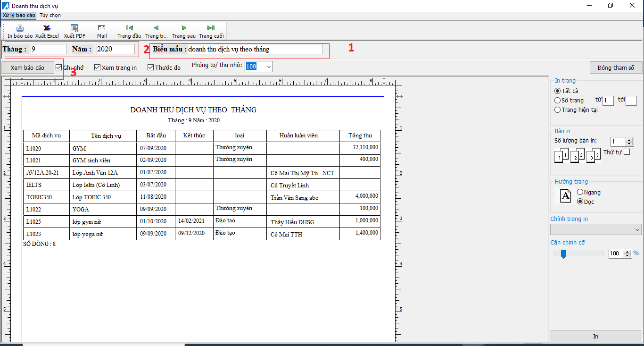
Task: Open the Xử lý báo cáo menu
Action: pyautogui.click(x=19, y=15)
